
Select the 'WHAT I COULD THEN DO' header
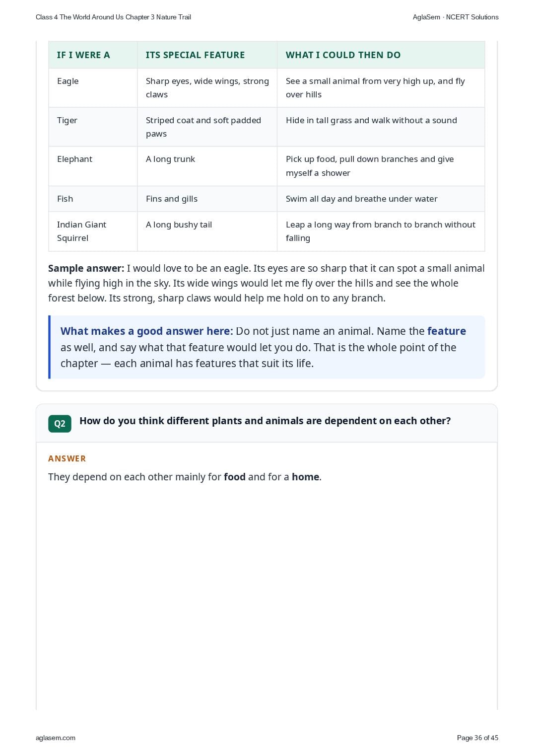point(343,55)
